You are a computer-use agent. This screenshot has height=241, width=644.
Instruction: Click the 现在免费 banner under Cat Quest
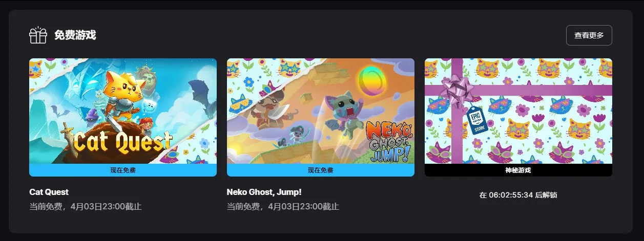(123, 170)
